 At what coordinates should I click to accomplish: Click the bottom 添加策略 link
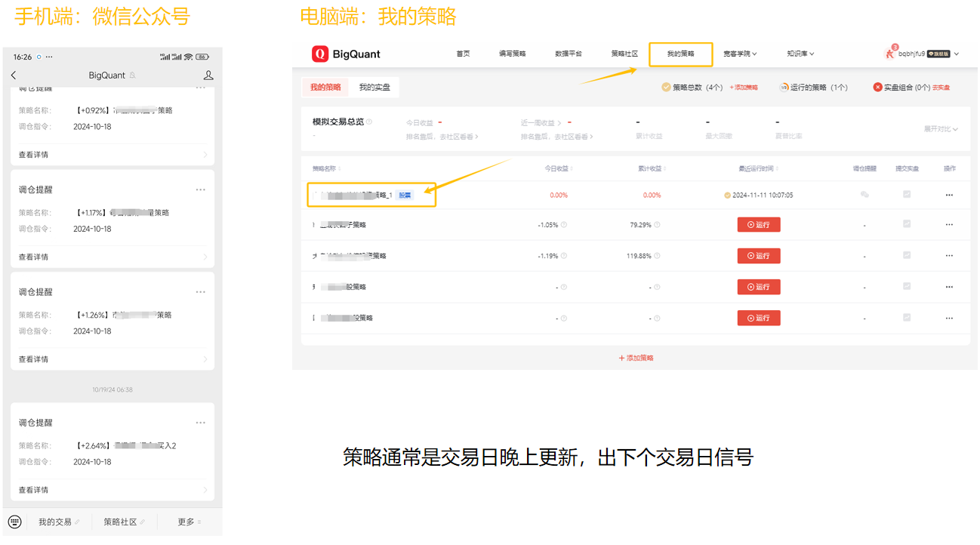coord(636,358)
